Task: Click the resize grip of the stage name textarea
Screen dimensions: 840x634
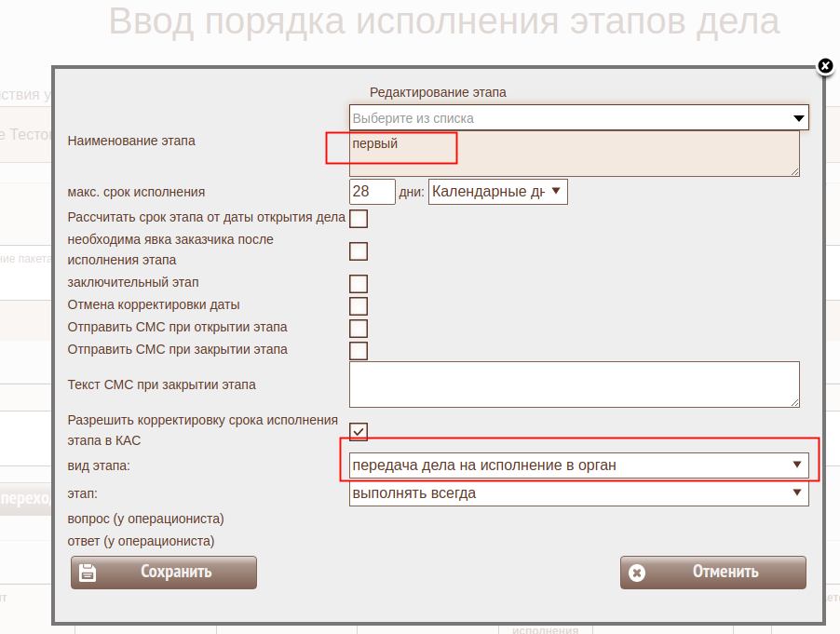Action: coord(794,171)
